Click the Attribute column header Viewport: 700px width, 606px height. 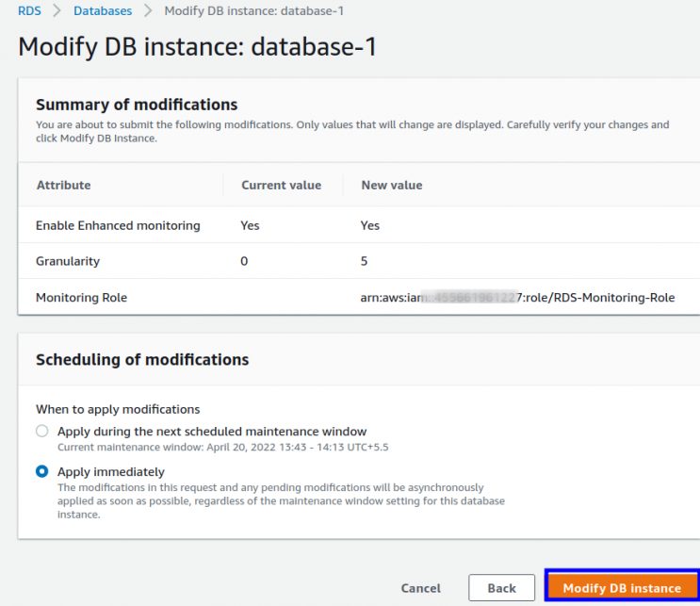63,186
